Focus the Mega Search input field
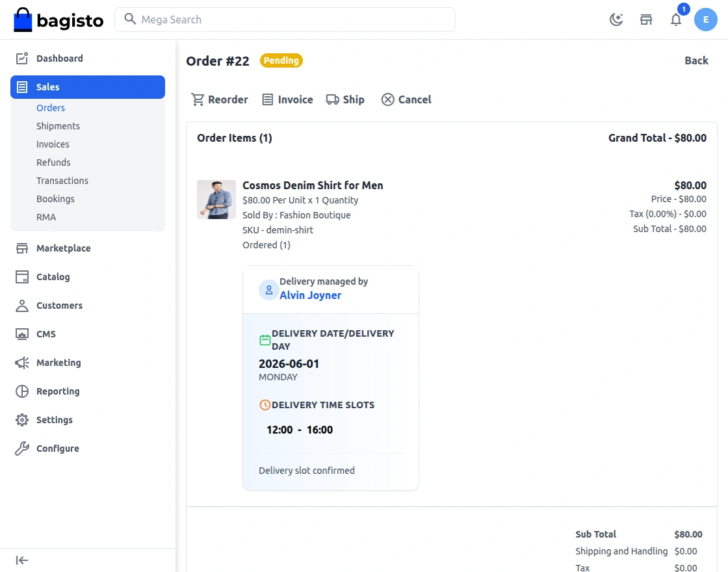Screen dimensions: 728x572 285,19
